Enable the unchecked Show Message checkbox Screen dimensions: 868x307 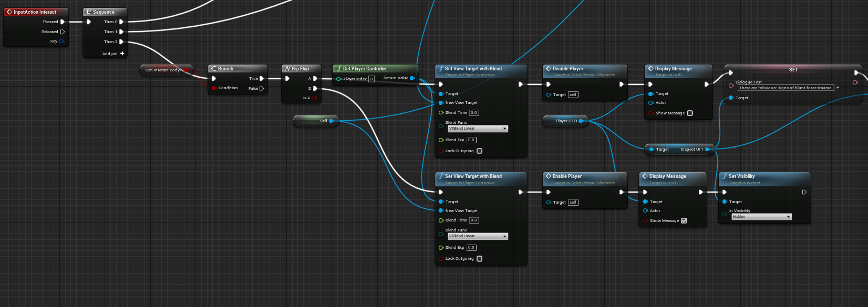[690, 113]
